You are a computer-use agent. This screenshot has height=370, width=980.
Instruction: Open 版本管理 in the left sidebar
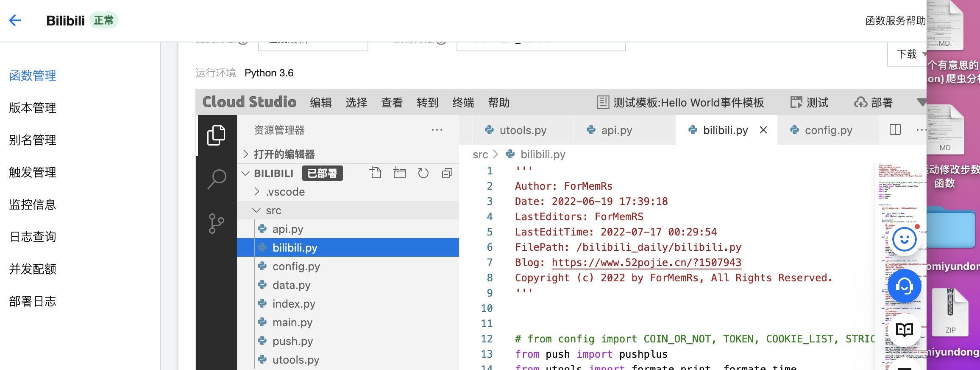33,108
